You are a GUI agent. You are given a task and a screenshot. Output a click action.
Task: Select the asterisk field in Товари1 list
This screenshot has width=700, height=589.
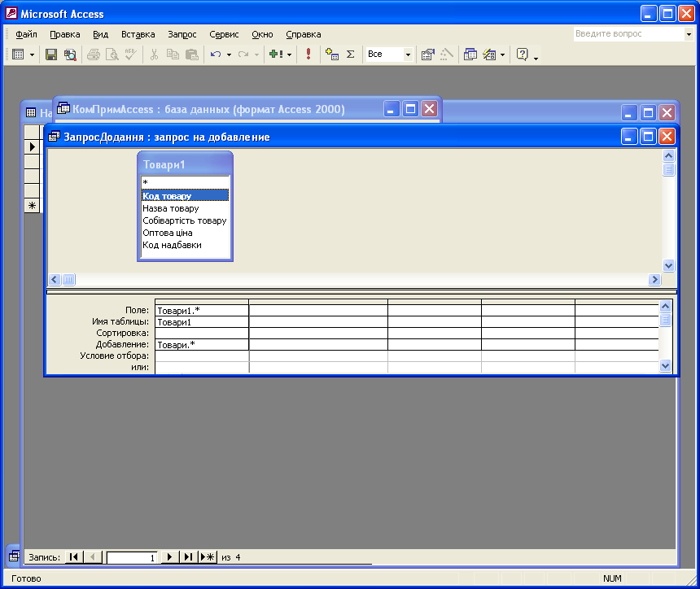185,182
